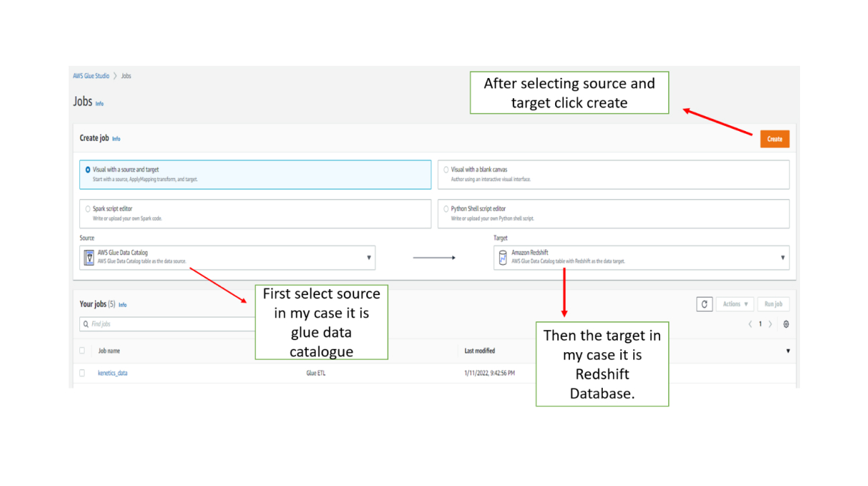Choose the Spark script editor option

click(255, 213)
